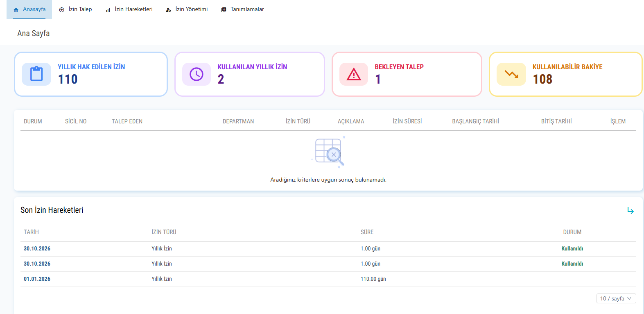The height and width of the screenshot is (314, 644).
Task: Click the DURUM column header in requests table
Action: pyautogui.click(x=33, y=121)
